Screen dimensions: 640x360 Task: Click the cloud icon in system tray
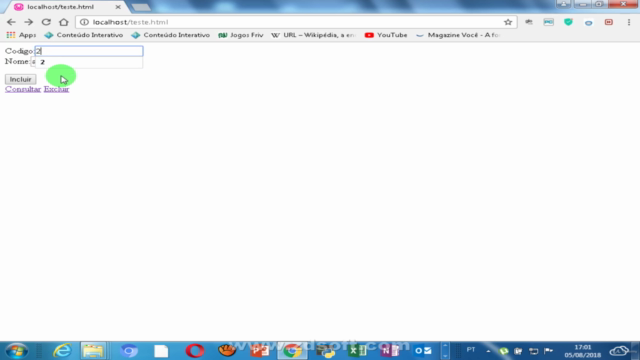click(619, 351)
